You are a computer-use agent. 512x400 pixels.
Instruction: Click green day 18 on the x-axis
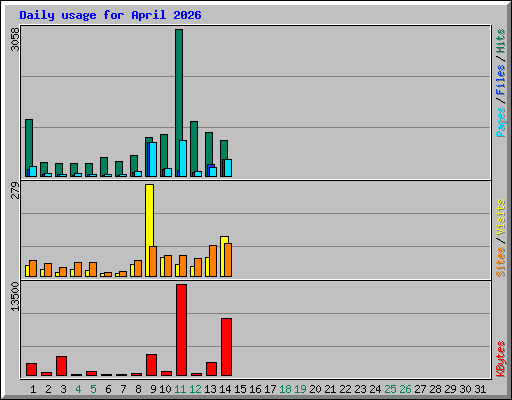coord(285,389)
